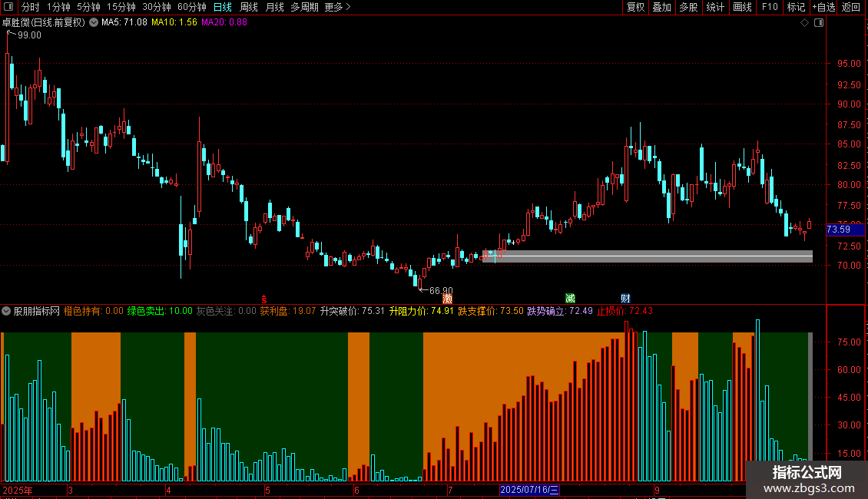The image size is (868, 499).
Task: Click the MA5: 71.08 value
Action: click(x=124, y=22)
